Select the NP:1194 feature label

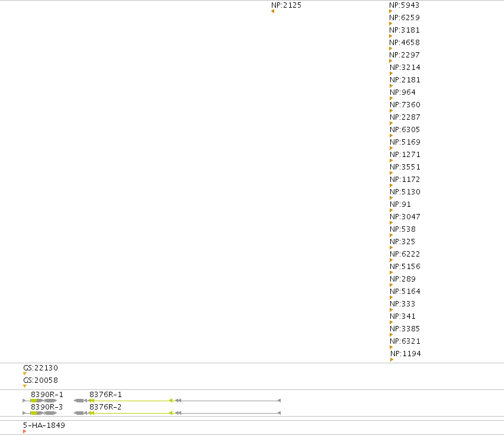pos(405,354)
